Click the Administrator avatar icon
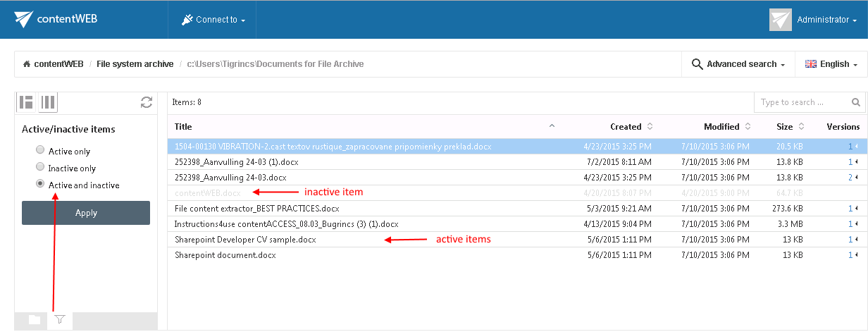The width and height of the screenshot is (868, 332). click(780, 20)
